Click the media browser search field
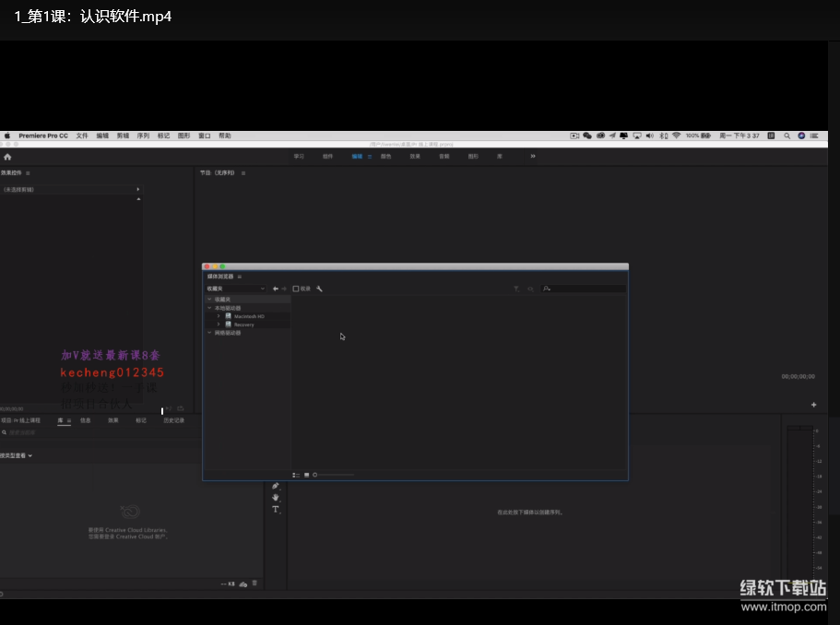The width and height of the screenshot is (840, 625). (584, 289)
